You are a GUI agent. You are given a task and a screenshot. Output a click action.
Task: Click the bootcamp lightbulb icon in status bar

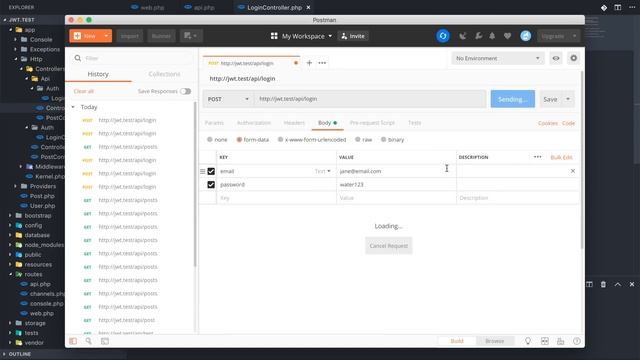coord(528,341)
